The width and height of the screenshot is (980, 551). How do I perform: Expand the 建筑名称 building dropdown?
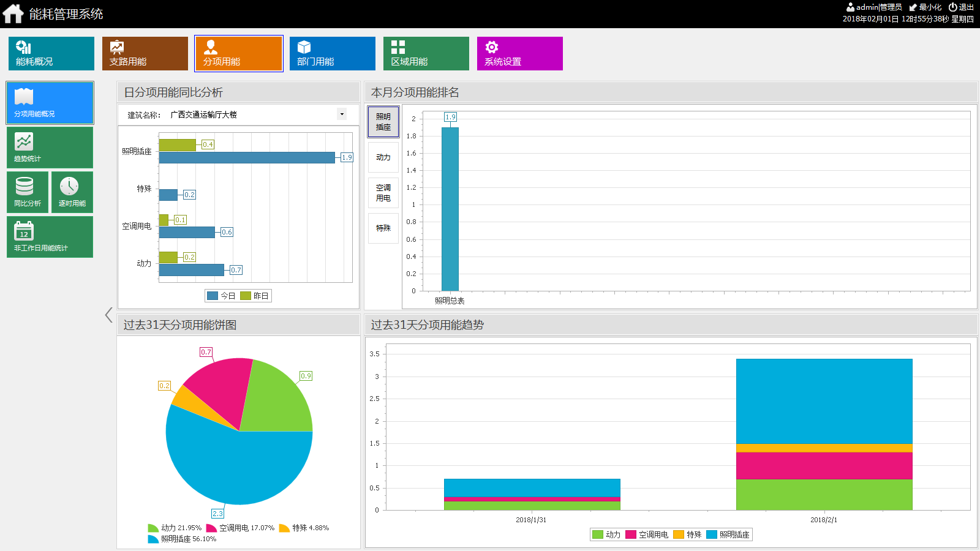coord(342,114)
